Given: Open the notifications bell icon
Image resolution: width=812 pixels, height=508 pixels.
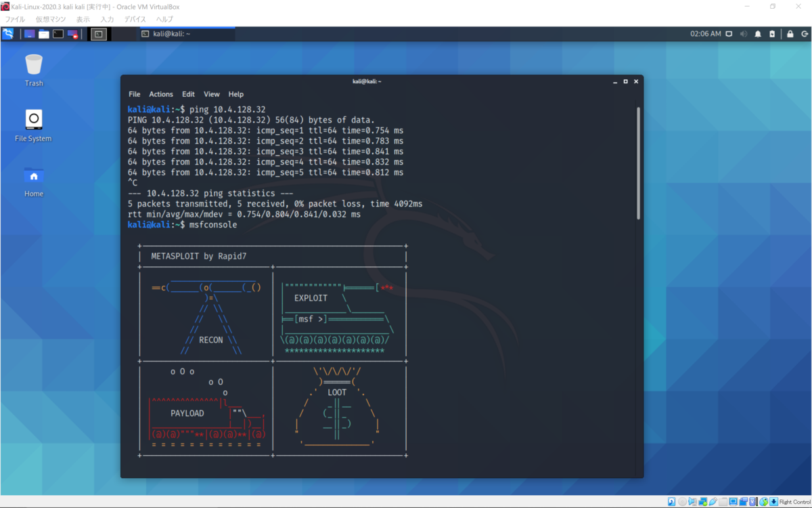Looking at the screenshot, I should coord(758,34).
